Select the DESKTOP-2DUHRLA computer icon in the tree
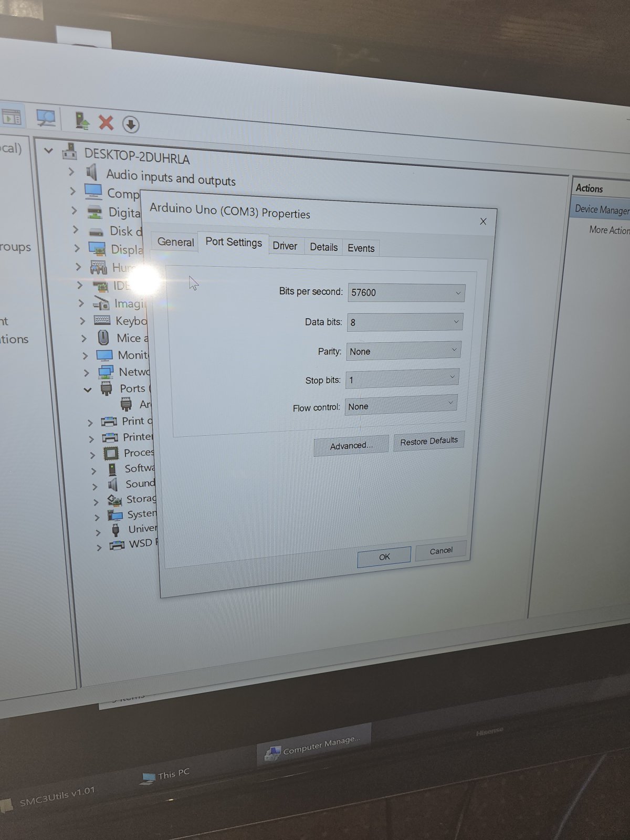630x840 pixels. point(69,152)
